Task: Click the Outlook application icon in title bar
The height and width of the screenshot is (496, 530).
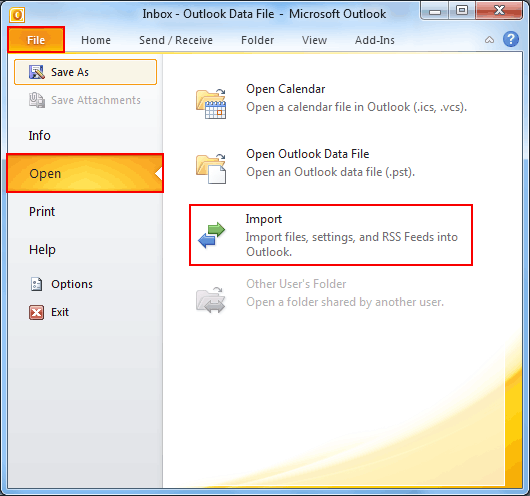Action: point(17,15)
